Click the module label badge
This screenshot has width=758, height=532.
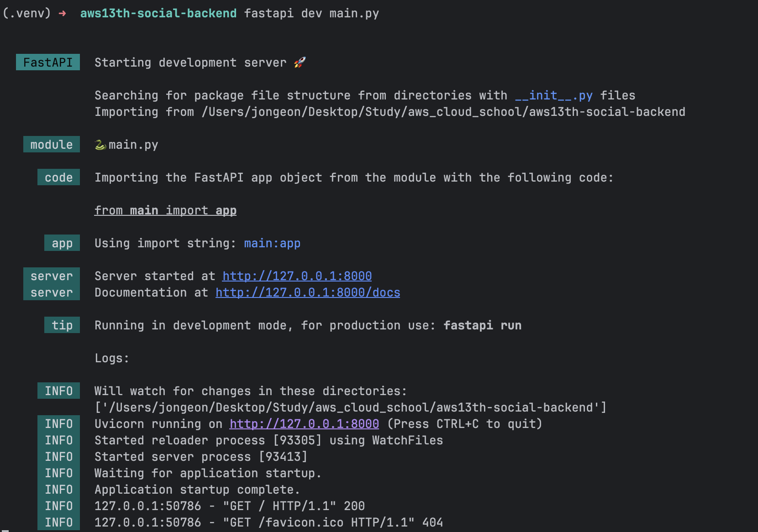pyautogui.click(x=52, y=144)
